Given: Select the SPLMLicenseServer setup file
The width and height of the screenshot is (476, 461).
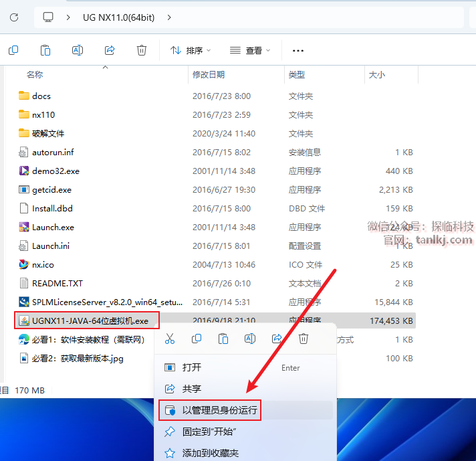Looking at the screenshot, I should (x=107, y=302).
